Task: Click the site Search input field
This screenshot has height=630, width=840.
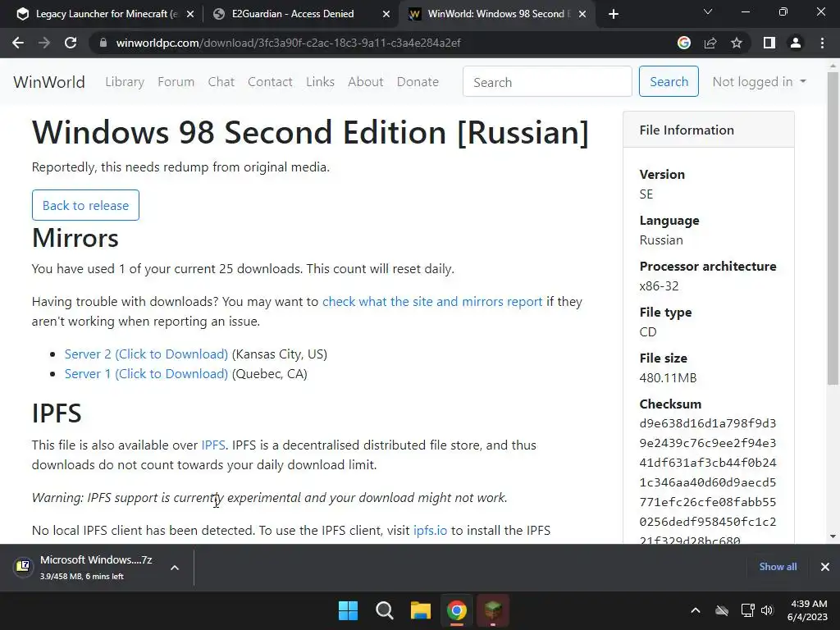Action: (547, 81)
